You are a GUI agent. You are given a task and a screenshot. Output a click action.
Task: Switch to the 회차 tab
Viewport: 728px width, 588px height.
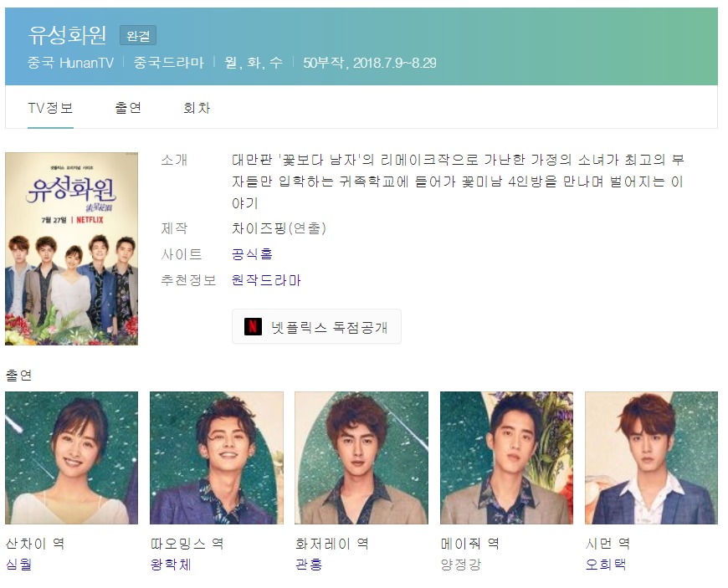(197, 108)
